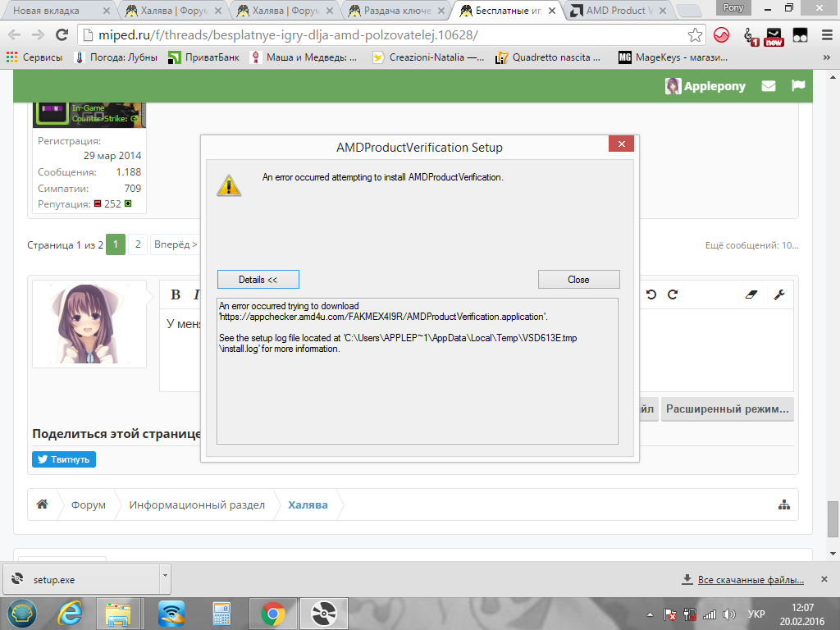The height and width of the screenshot is (630, 840).
Task: Close downloads bar with X
Action: pyautogui.click(x=824, y=579)
